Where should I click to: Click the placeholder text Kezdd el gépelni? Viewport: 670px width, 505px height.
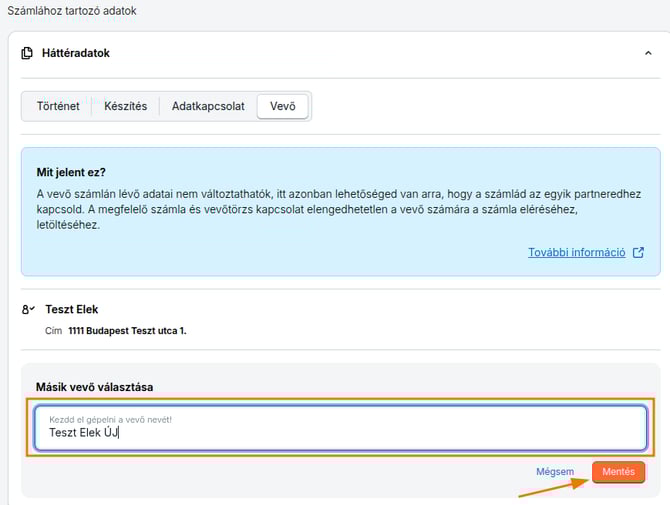pos(110,419)
